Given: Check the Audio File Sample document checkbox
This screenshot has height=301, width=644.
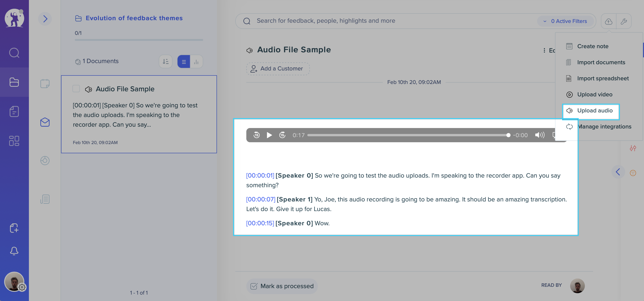Looking at the screenshot, I should coord(76,89).
